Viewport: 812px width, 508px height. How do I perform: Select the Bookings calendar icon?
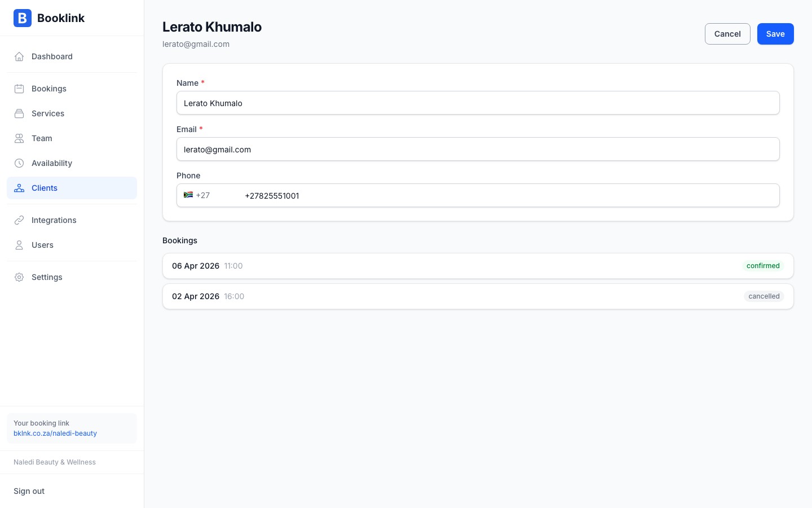(19, 89)
